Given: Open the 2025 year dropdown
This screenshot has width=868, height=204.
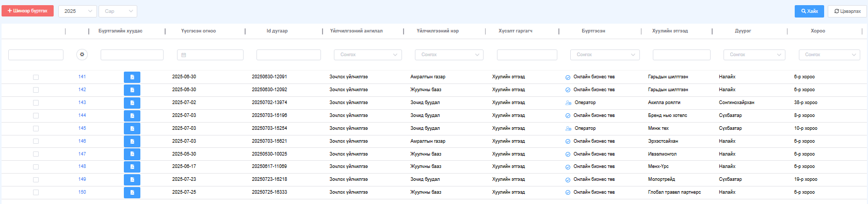Looking at the screenshot, I should point(77,11).
